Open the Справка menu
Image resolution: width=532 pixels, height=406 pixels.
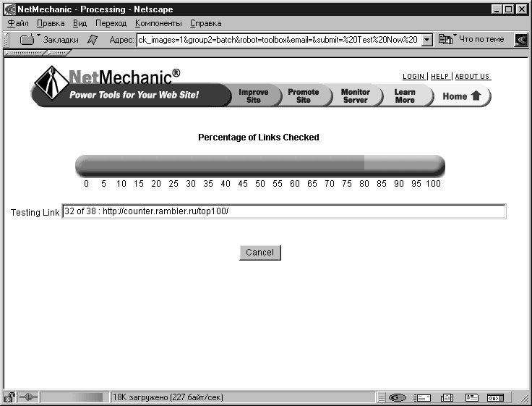click(205, 23)
